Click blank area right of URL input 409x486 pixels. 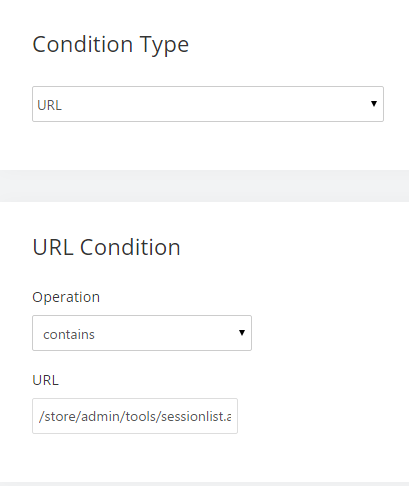(x=323, y=416)
